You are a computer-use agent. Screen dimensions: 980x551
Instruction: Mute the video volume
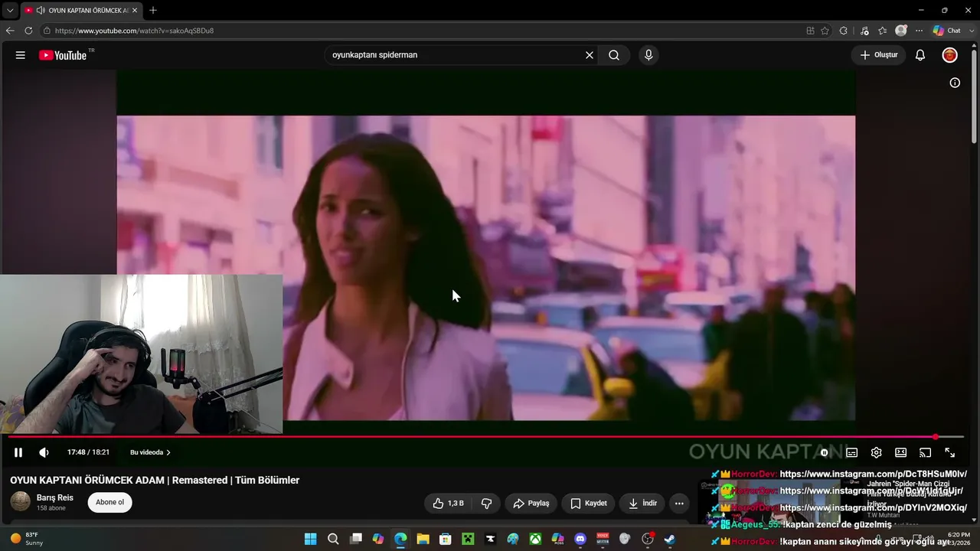pyautogui.click(x=44, y=452)
